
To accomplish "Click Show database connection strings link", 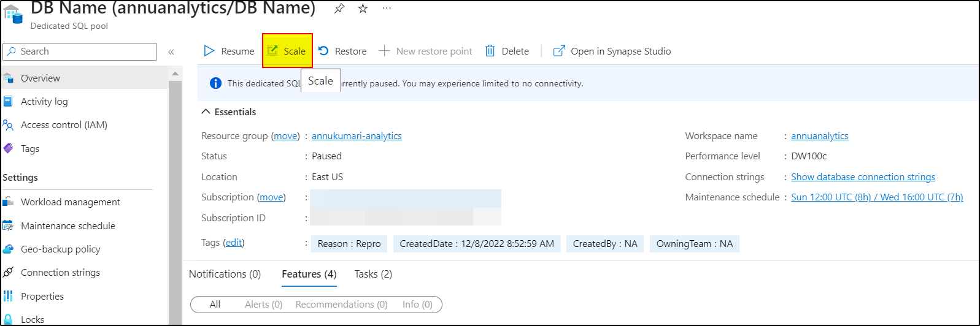I will tap(863, 177).
